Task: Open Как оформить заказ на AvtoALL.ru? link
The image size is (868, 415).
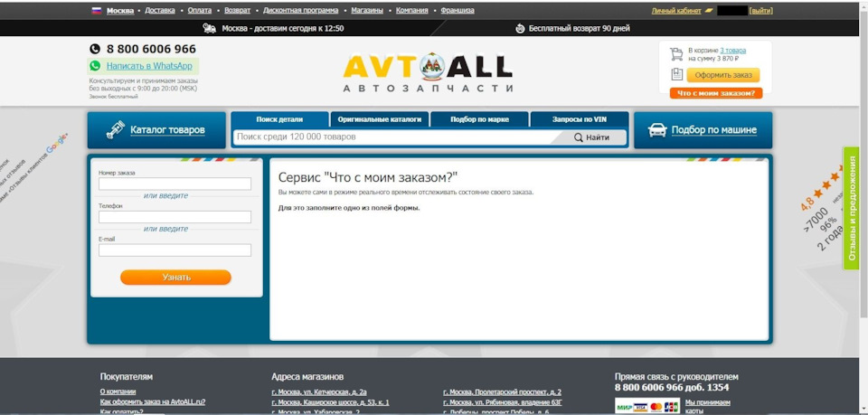Action: (153, 401)
